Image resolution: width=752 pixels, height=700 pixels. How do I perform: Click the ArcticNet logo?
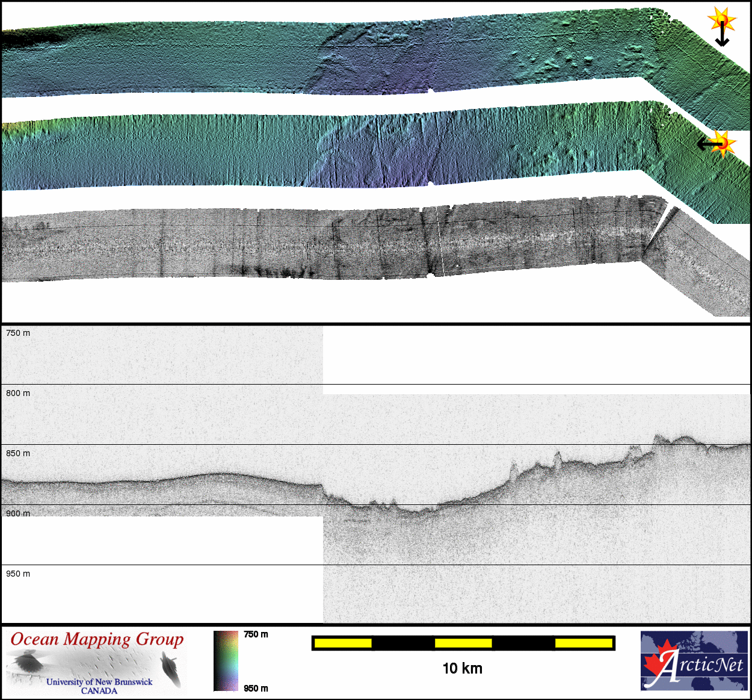(x=694, y=660)
